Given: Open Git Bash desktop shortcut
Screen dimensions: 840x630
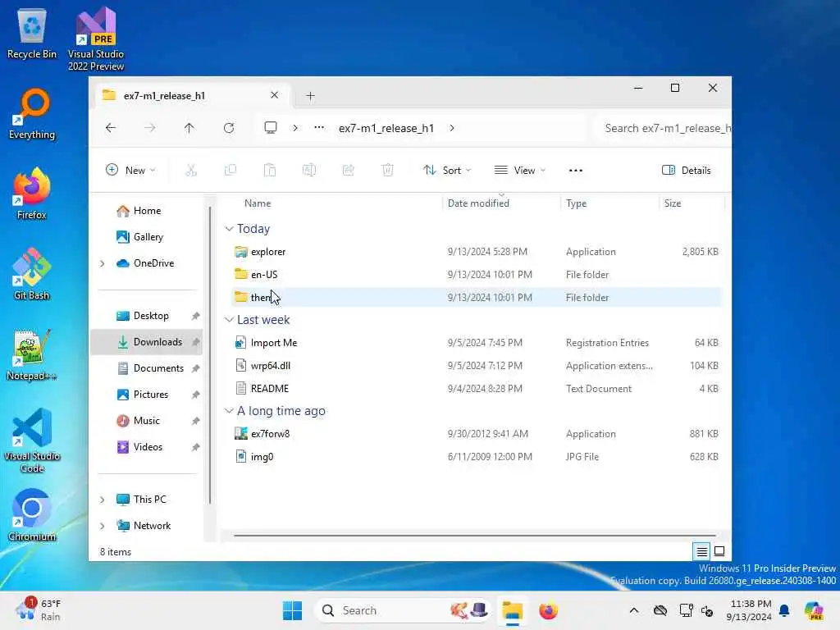Looking at the screenshot, I should tap(32, 274).
